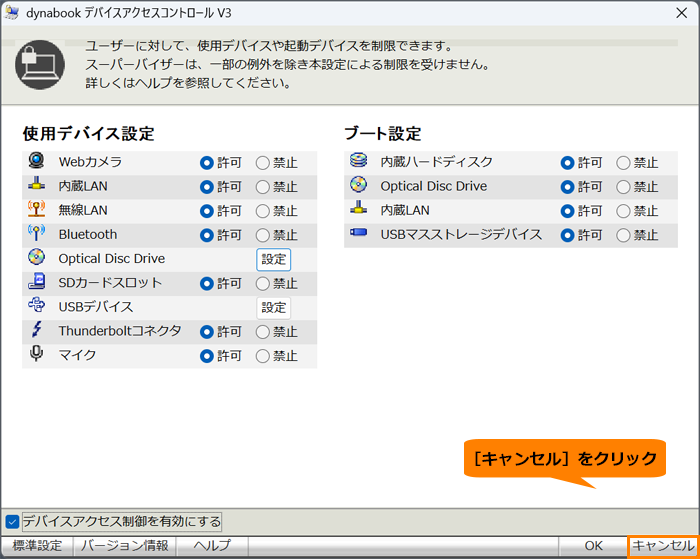Open 設定 for Optical Disc Drive
Screen dimensions: 700x559
pos(274,259)
